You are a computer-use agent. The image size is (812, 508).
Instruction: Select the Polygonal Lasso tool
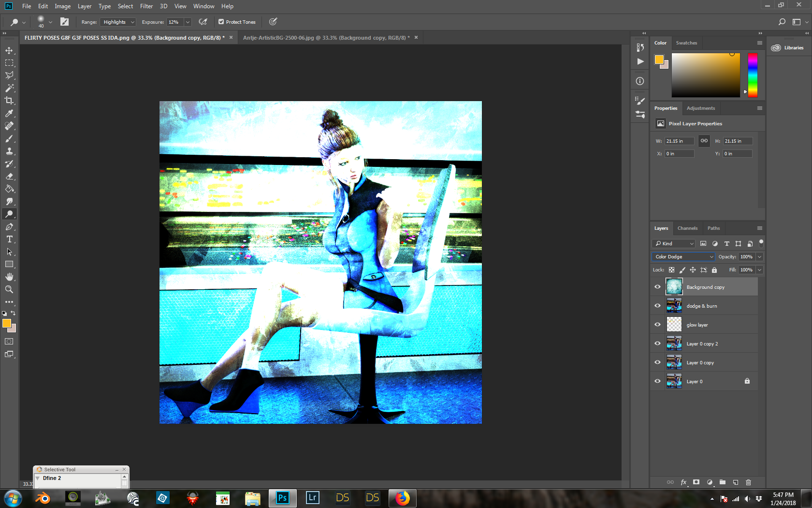pyautogui.click(x=9, y=75)
